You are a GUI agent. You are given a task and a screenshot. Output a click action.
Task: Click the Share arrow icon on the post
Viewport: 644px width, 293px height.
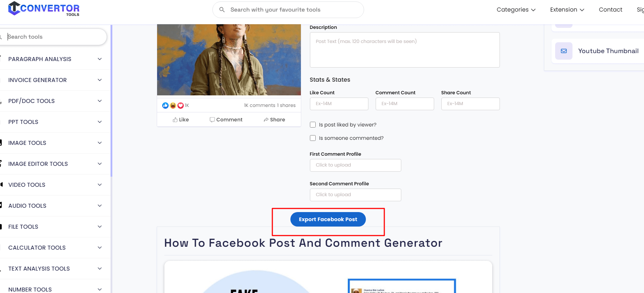coord(265,119)
